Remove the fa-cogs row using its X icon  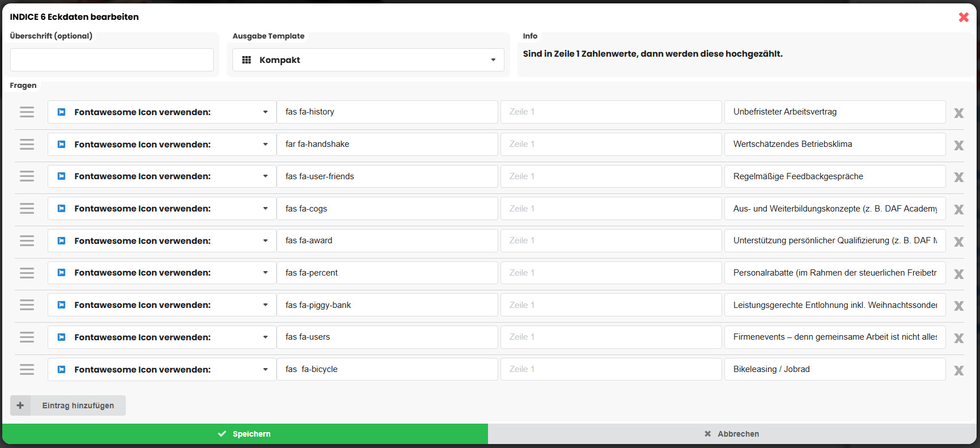tap(958, 209)
